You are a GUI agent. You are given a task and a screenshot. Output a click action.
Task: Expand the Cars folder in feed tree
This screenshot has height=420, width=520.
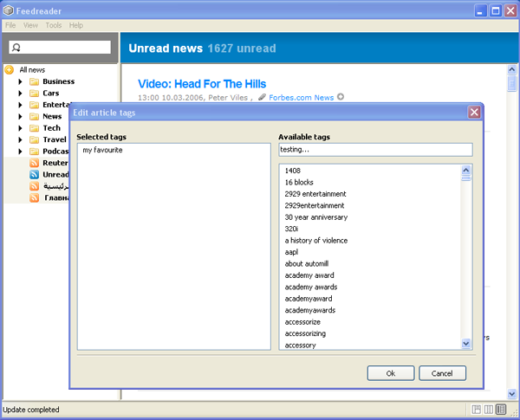21,94
